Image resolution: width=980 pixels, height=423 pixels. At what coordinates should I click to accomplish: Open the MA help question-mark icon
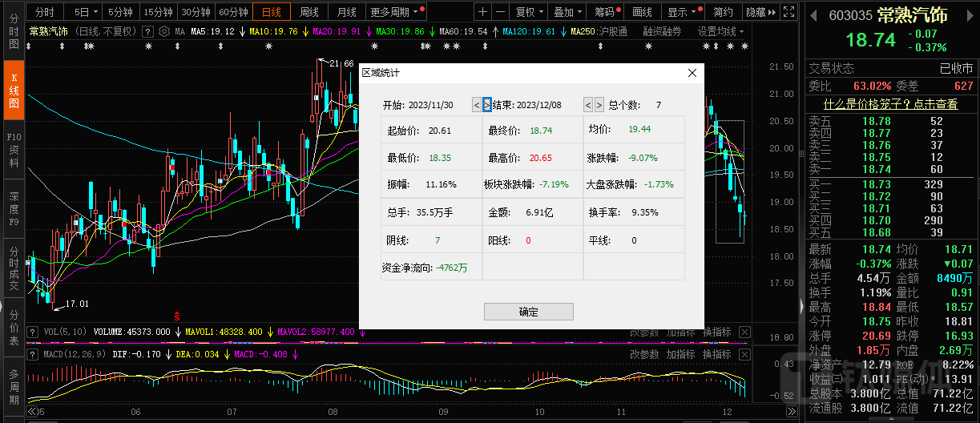pyautogui.click(x=147, y=31)
